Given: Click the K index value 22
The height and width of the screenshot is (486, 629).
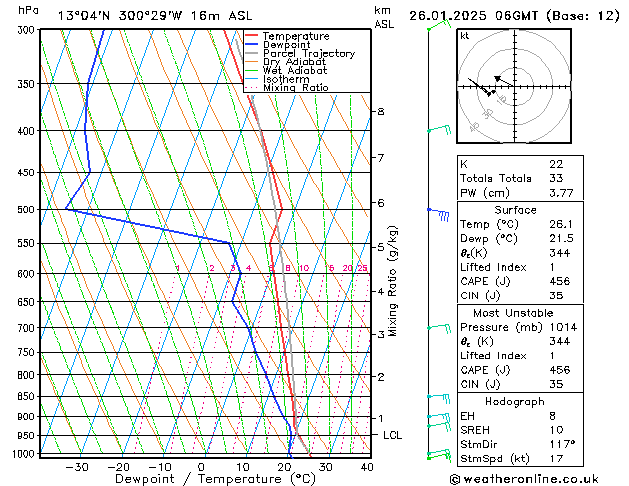Looking at the screenshot, I should 556,164.
